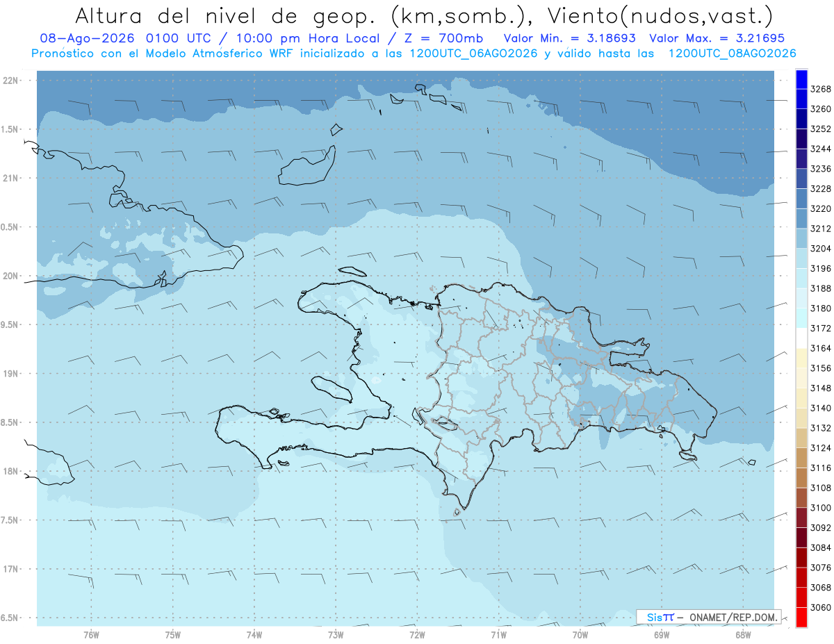The width and height of the screenshot is (834, 644).
Task: Click the '20N' latitude label
Action: [10, 276]
